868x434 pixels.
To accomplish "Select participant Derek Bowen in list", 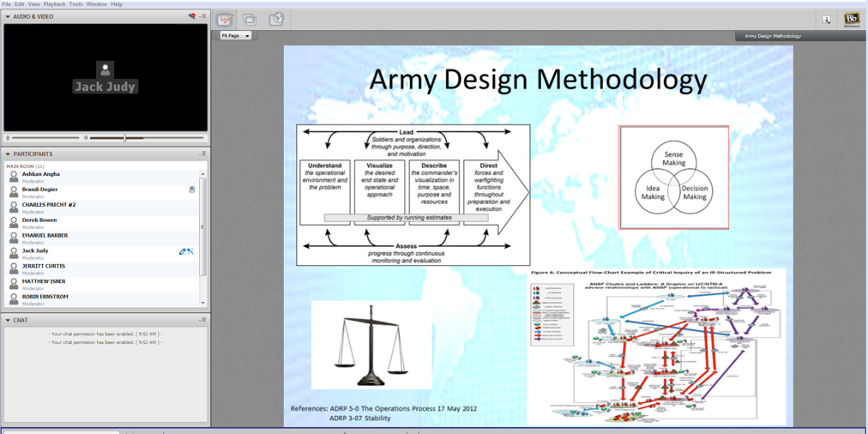I will (39, 220).
